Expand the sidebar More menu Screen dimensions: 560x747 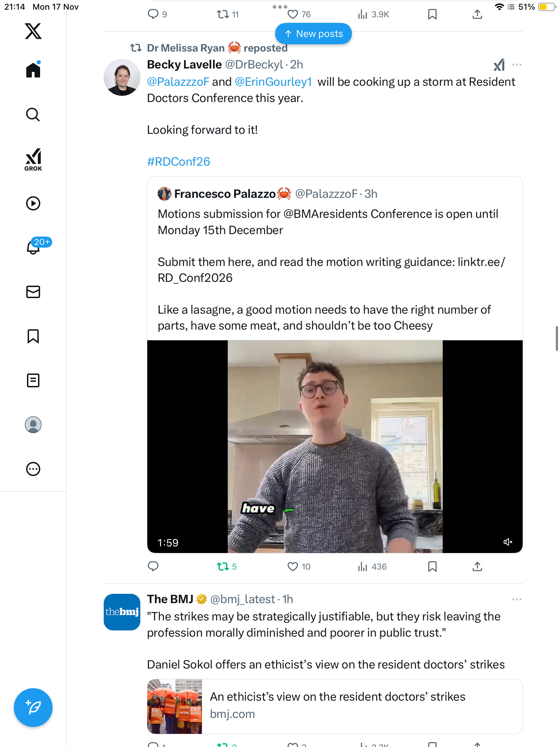pos(33,469)
